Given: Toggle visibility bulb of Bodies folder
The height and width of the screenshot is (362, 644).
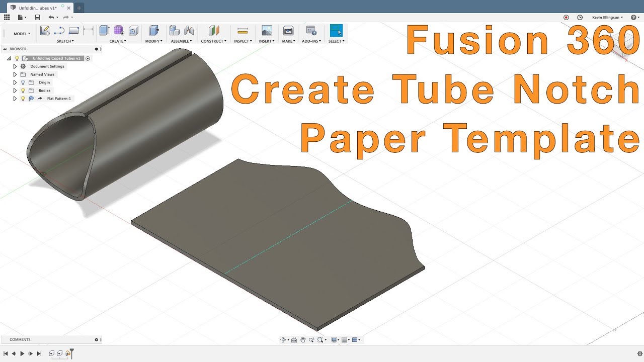Looking at the screenshot, I should coord(23,90).
